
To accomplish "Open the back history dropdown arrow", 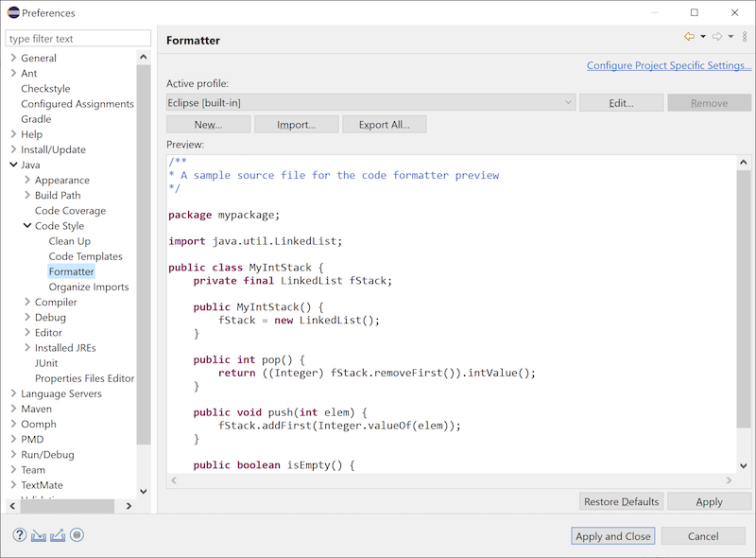I will pos(703,37).
